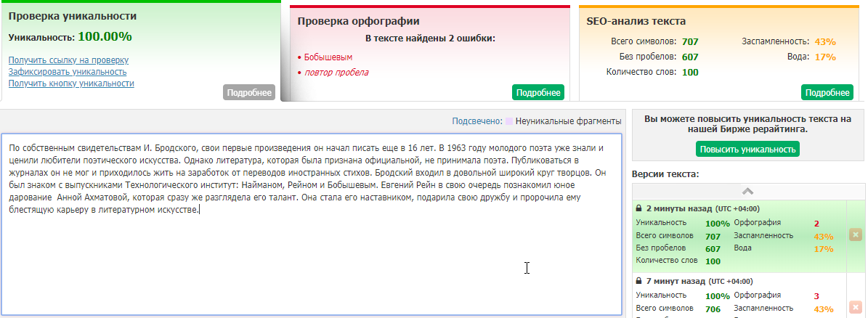Viewport: 868px width, 318px height.
Task: Click the Подсвечено label above the text
Action: pyautogui.click(x=476, y=121)
